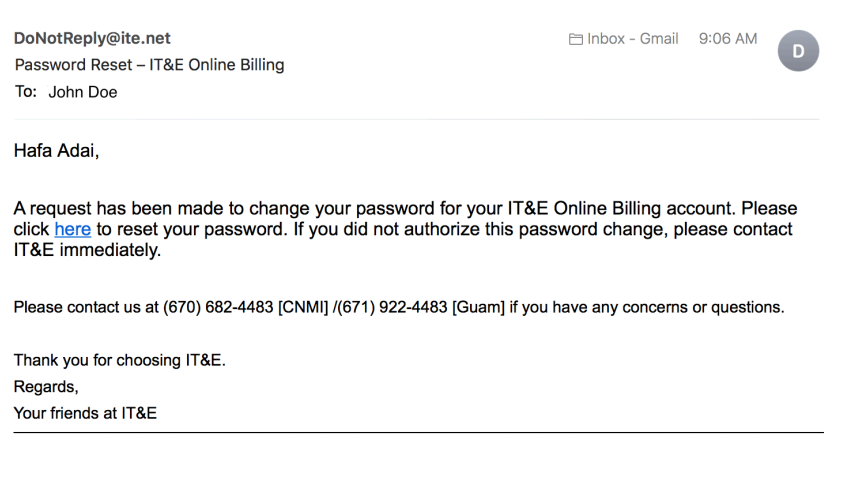Click the Inbox folder icon
This screenshot has height=493, width=843.
576,39
